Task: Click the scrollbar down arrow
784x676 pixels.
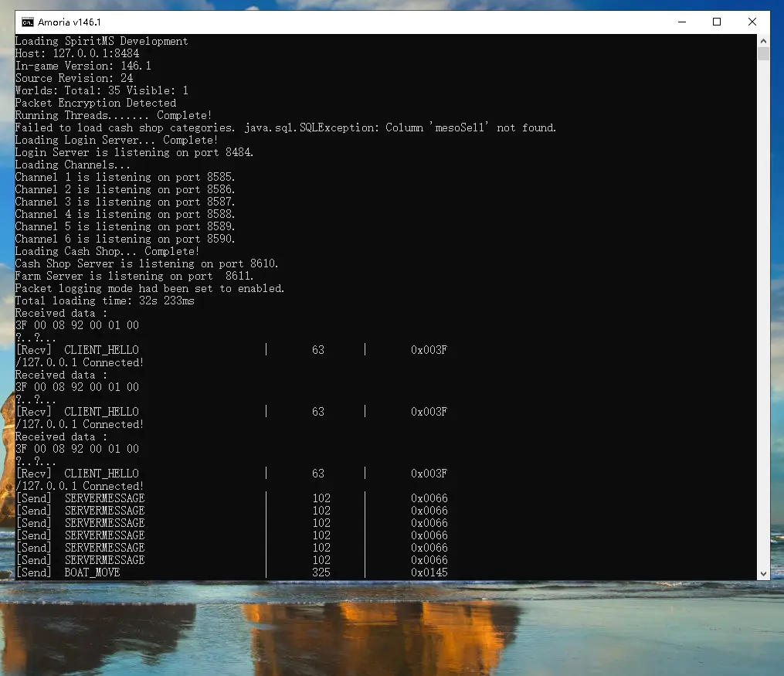Action: [763, 574]
